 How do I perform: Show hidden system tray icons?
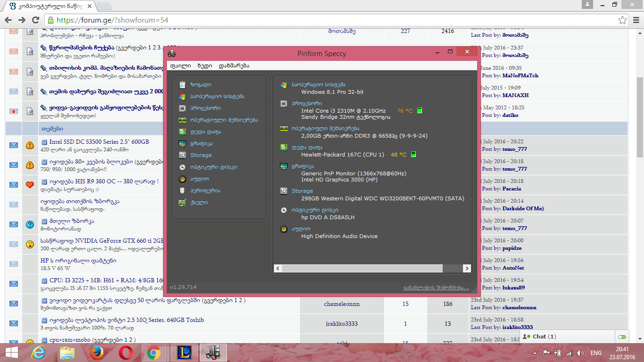[535, 353]
